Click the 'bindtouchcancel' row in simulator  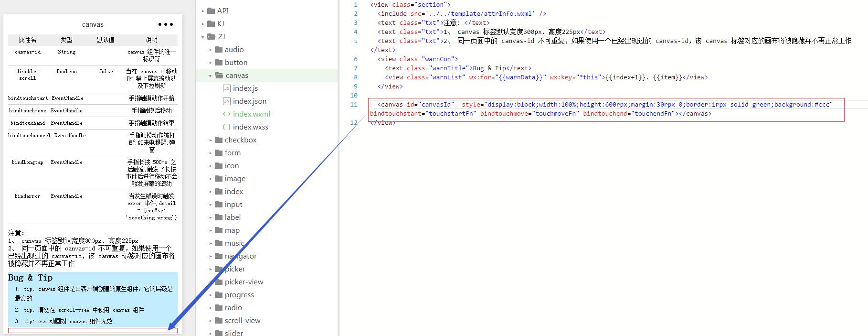(x=93, y=142)
